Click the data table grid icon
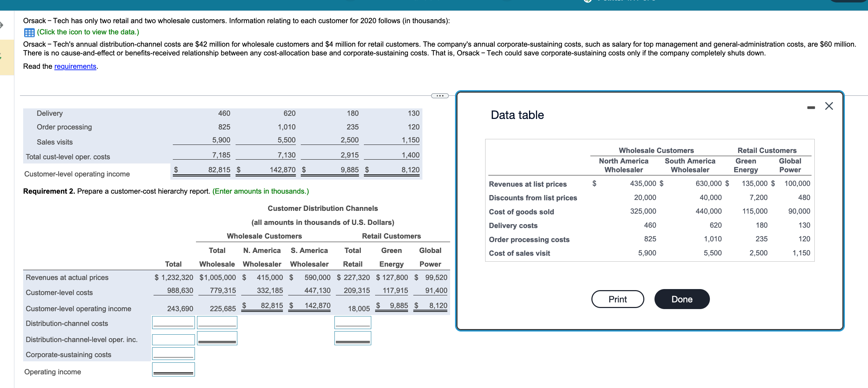 pyautogui.click(x=29, y=32)
